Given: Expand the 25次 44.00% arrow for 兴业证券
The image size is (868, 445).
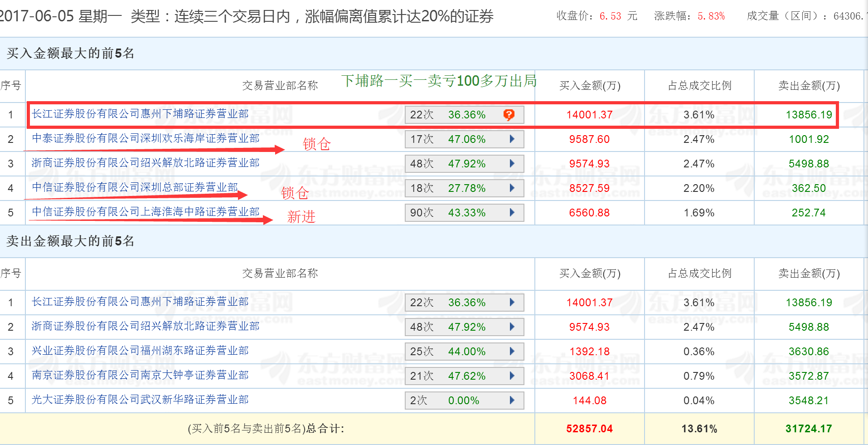Looking at the screenshot, I should pos(512,351).
